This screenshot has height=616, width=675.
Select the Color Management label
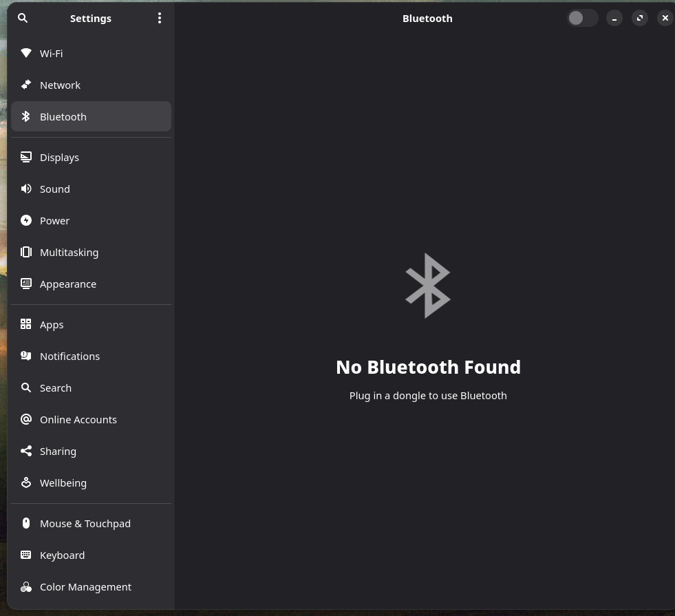tap(86, 587)
